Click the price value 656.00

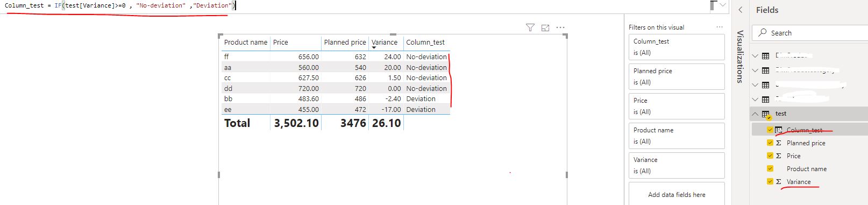[x=308, y=56]
